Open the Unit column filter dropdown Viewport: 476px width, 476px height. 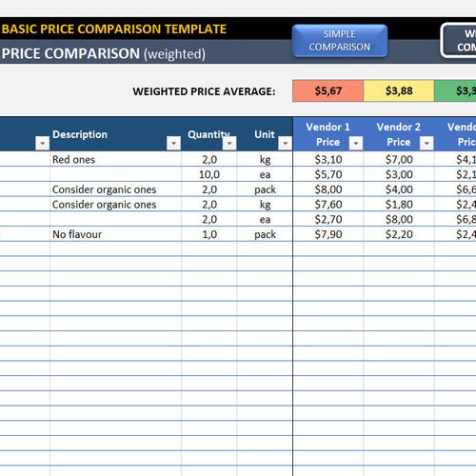click(x=285, y=143)
